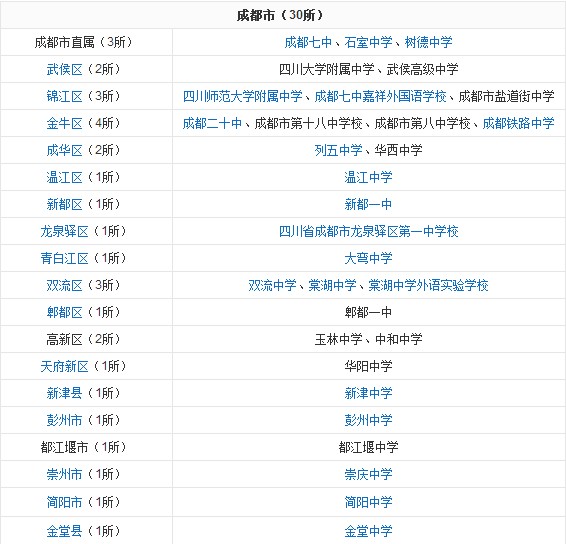The image size is (566, 544).
Task: Open the 成都二十中 link
Action: click(212, 123)
